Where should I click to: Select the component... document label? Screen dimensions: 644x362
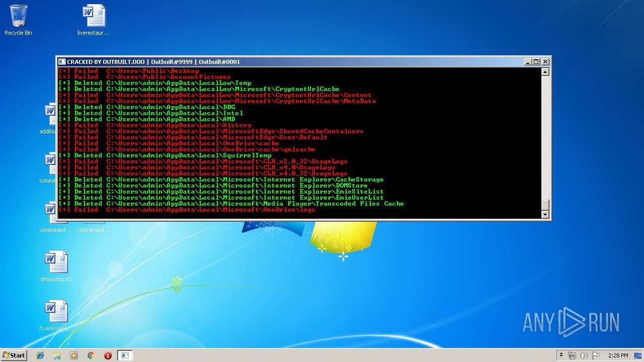(56, 230)
